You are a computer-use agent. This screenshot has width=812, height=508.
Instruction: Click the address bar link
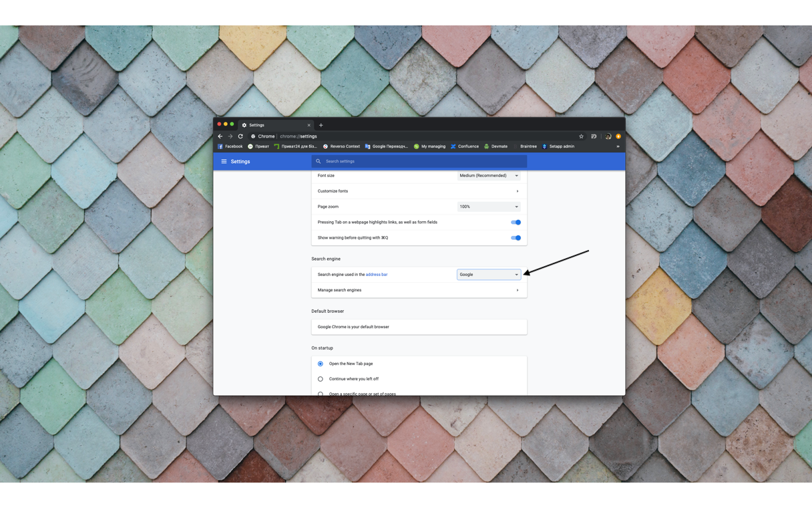coord(377,275)
